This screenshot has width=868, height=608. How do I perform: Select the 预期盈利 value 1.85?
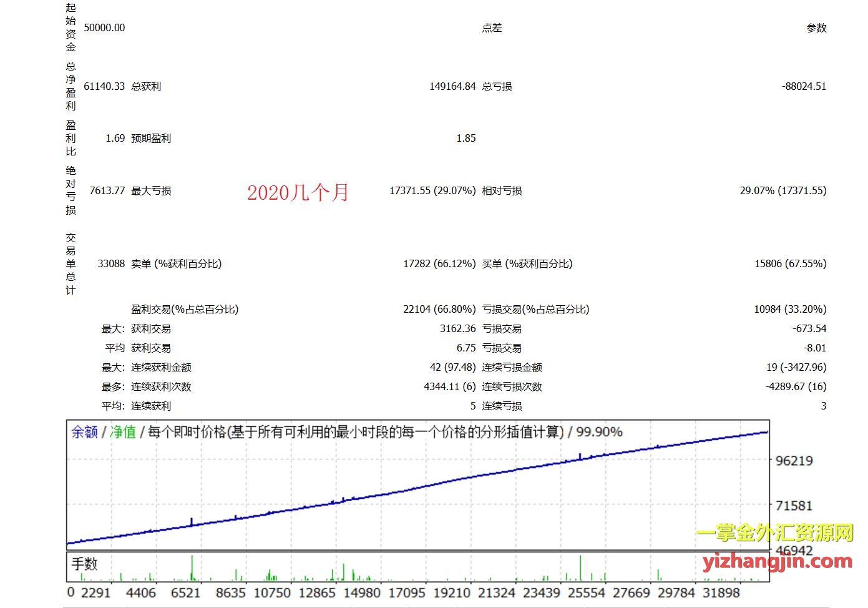(466, 138)
